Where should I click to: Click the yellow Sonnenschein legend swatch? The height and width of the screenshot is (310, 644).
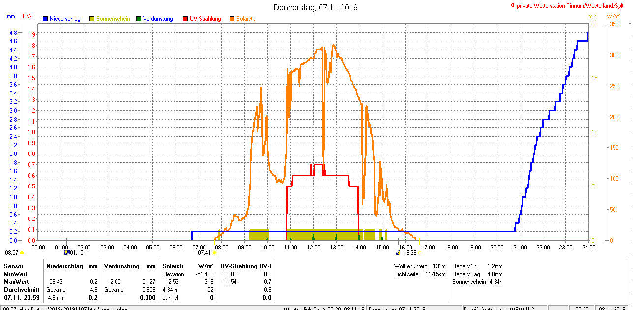(92, 19)
